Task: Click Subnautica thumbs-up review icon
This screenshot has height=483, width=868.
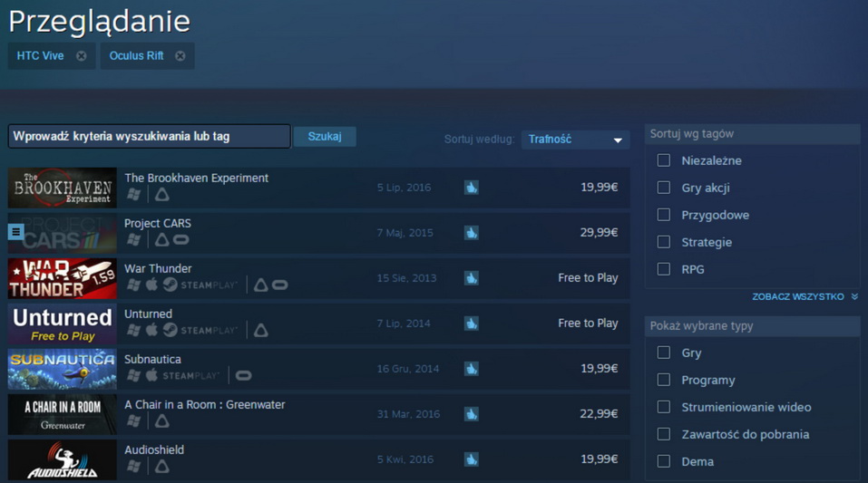Action: click(x=471, y=369)
